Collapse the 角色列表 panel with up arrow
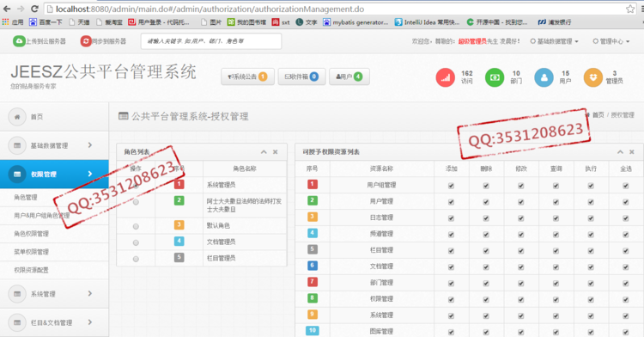Screen dimensions: 644x337 coord(264,152)
